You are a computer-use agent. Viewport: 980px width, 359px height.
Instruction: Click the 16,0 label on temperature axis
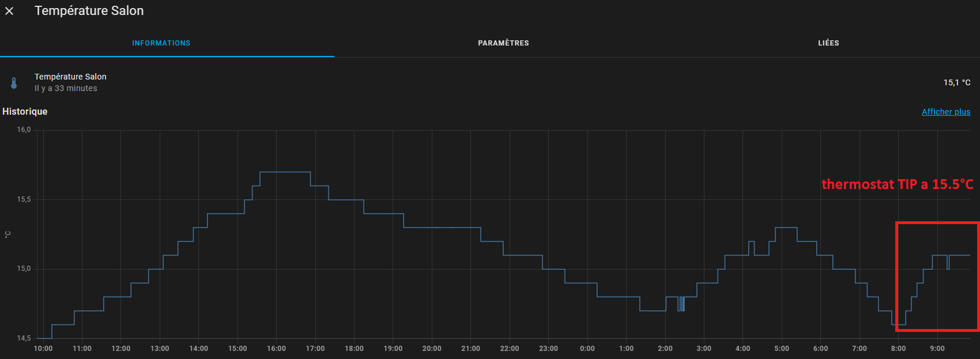click(24, 130)
